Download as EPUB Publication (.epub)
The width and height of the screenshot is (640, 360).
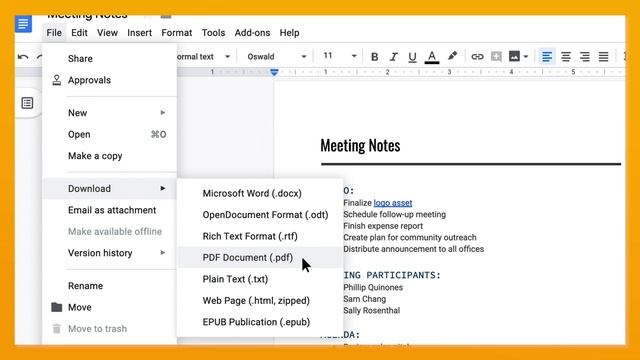click(x=260, y=322)
